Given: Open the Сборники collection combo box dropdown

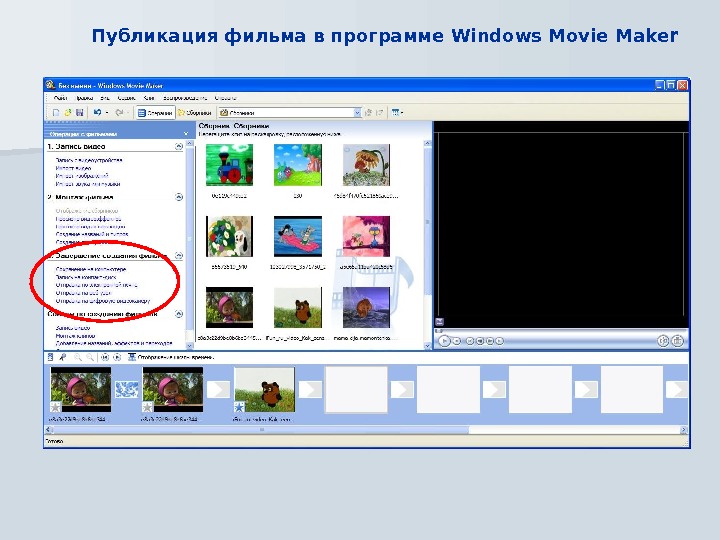Looking at the screenshot, I should (357, 112).
